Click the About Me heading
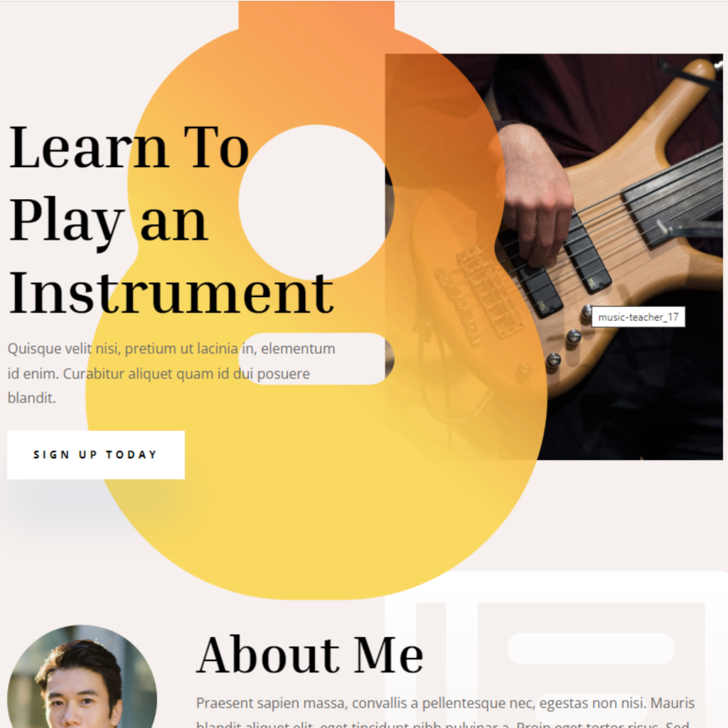728x728 pixels. coord(310,654)
